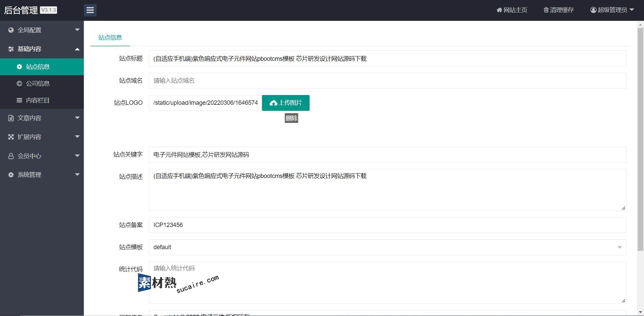Click the home icon next to 网站主页
This screenshot has height=316, width=644.
499,10
